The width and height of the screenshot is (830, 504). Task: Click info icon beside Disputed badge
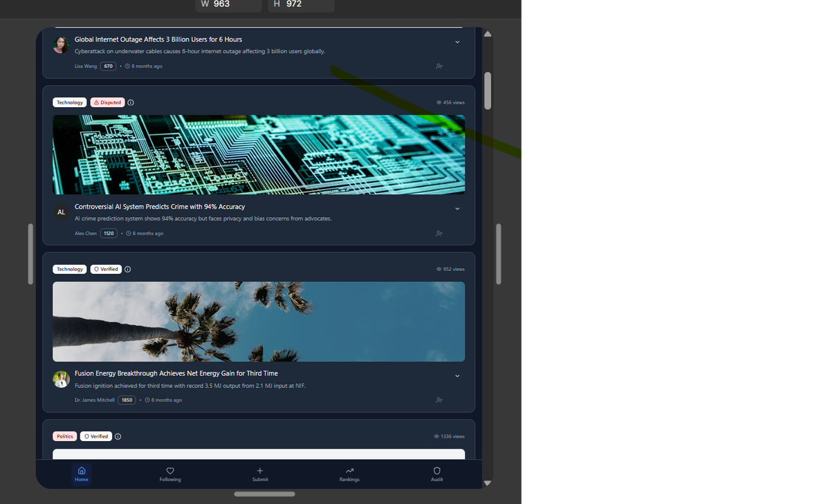tap(131, 102)
